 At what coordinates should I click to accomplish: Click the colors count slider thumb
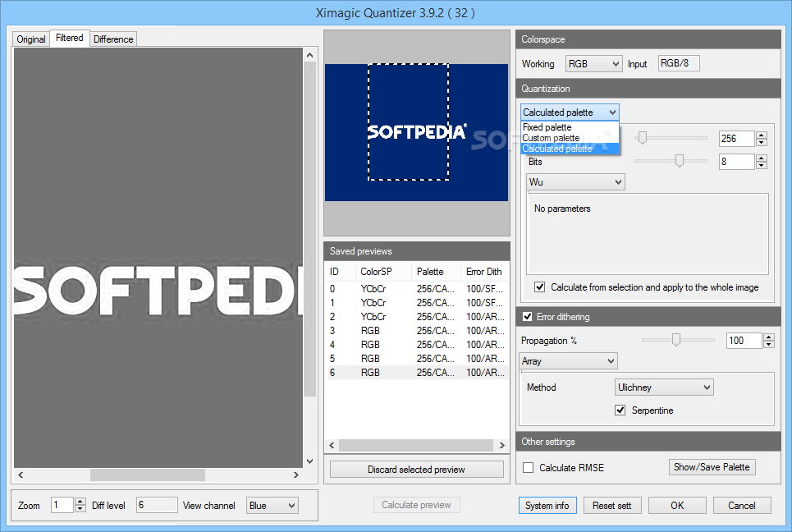643,138
